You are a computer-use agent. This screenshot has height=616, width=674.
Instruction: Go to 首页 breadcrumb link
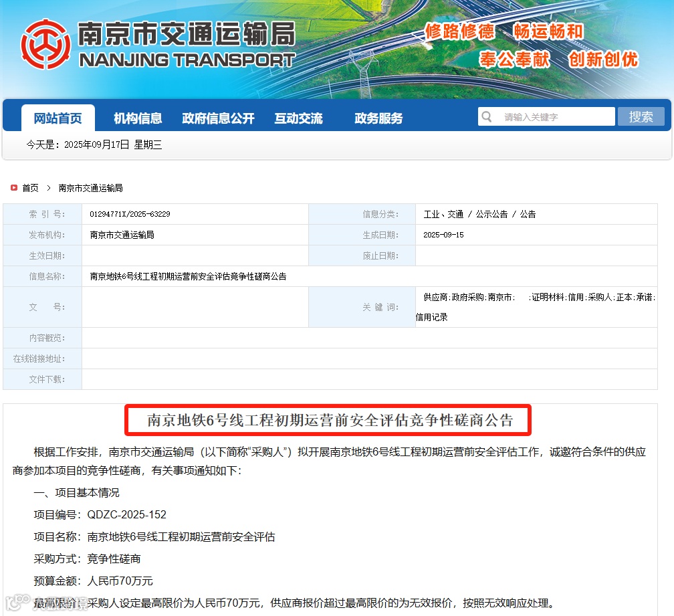coord(31,188)
